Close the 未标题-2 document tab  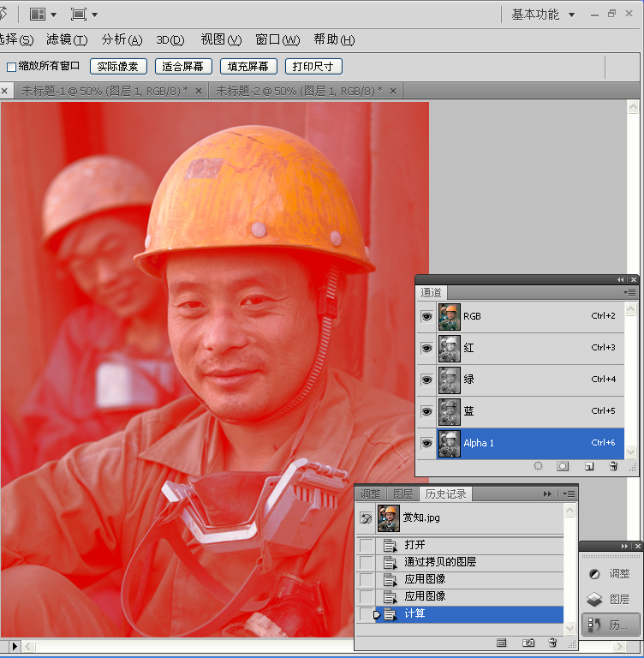click(x=393, y=91)
